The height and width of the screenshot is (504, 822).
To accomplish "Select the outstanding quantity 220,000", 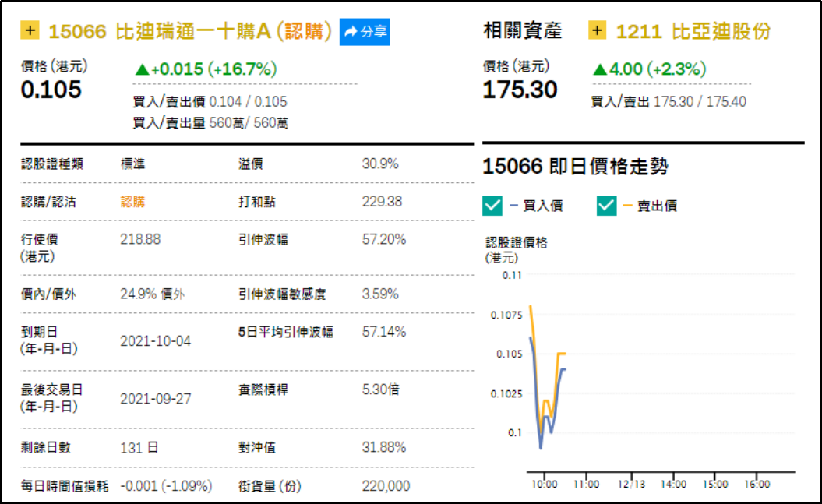I will click(386, 486).
